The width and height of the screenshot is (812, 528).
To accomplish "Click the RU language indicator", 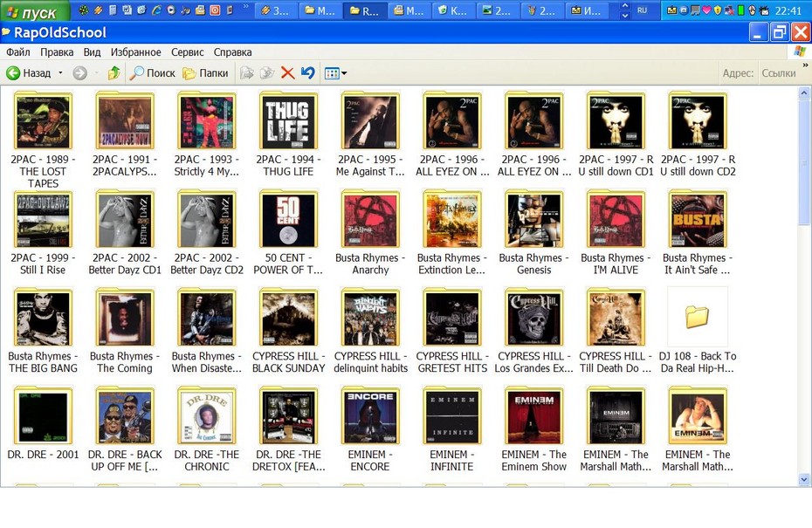I will (642, 10).
